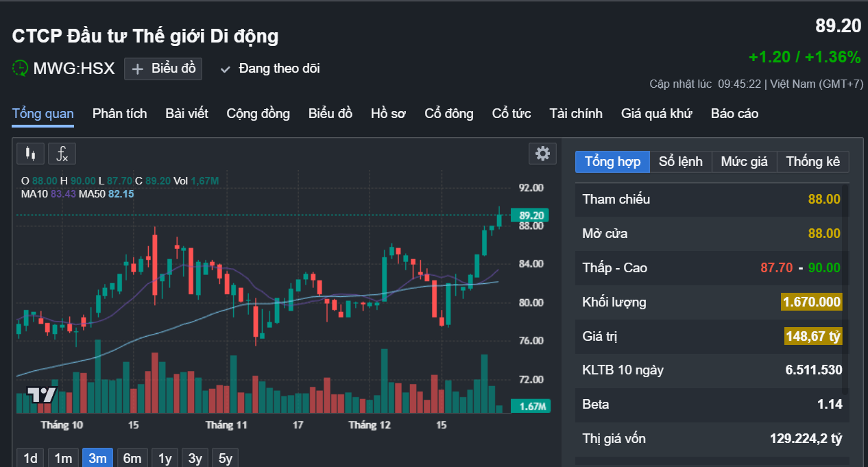Click the plus Biểu đồ button
Screen dimensions: 868x467
[x=163, y=69]
